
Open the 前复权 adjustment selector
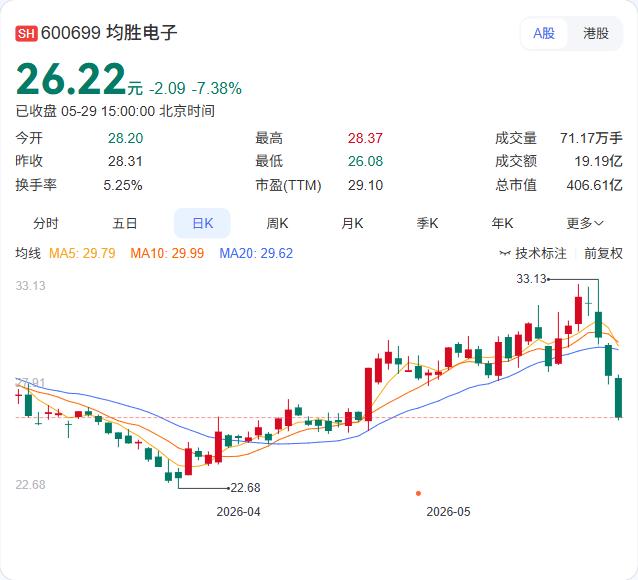603,253
